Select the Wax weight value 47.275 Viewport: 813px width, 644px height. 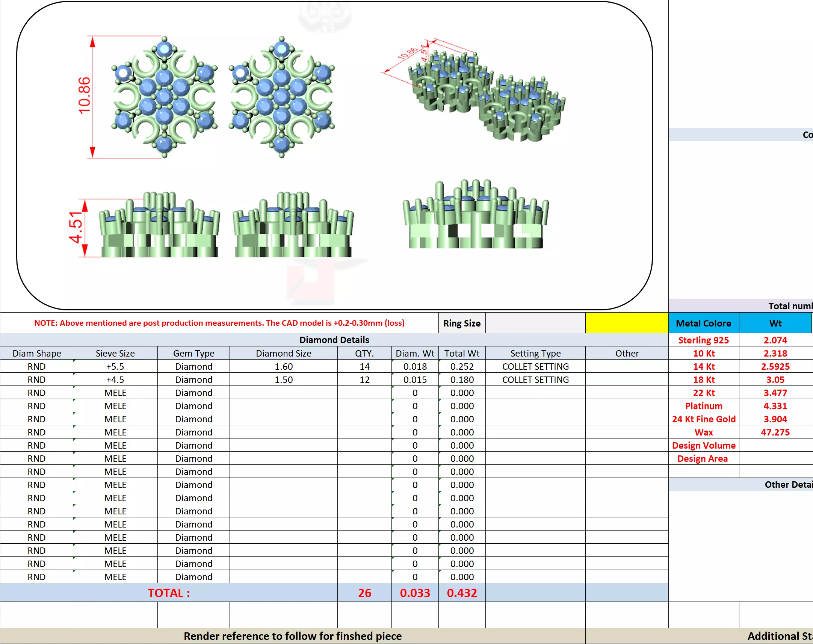pos(775,432)
